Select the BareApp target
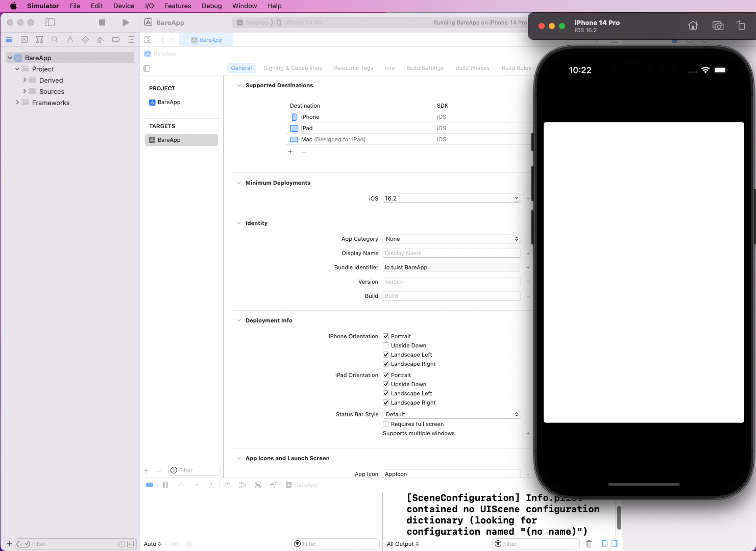The height and width of the screenshot is (551, 756). [x=181, y=140]
